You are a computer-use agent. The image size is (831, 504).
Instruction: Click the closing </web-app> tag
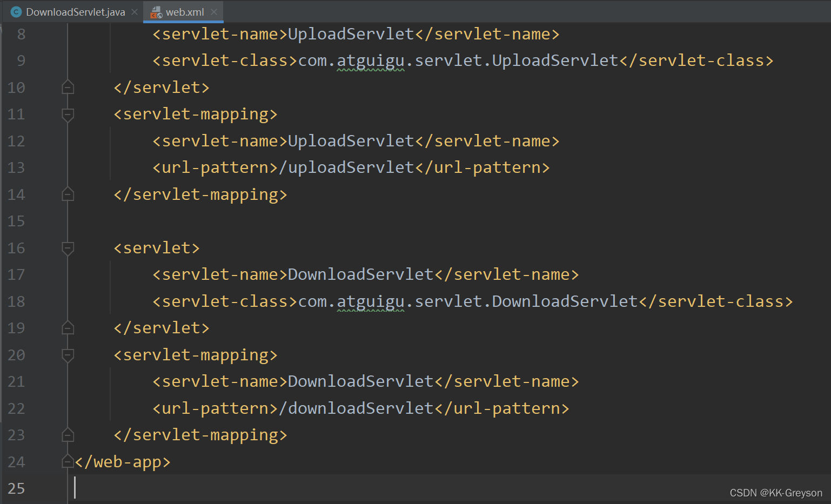tap(123, 462)
